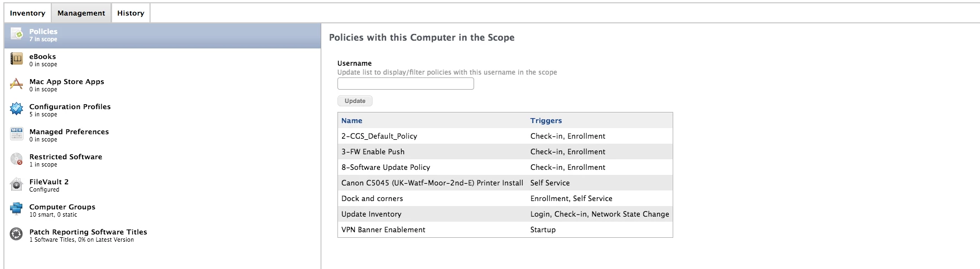Select the Update Inventory policy row
The height and width of the screenshot is (269, 980).
[371, 214]
